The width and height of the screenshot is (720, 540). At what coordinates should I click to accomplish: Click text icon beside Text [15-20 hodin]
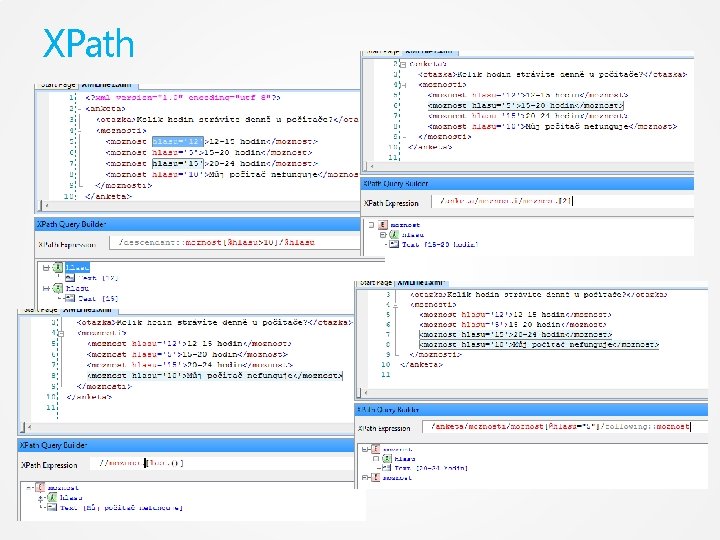pyautogui.click(x=394, y=244)
